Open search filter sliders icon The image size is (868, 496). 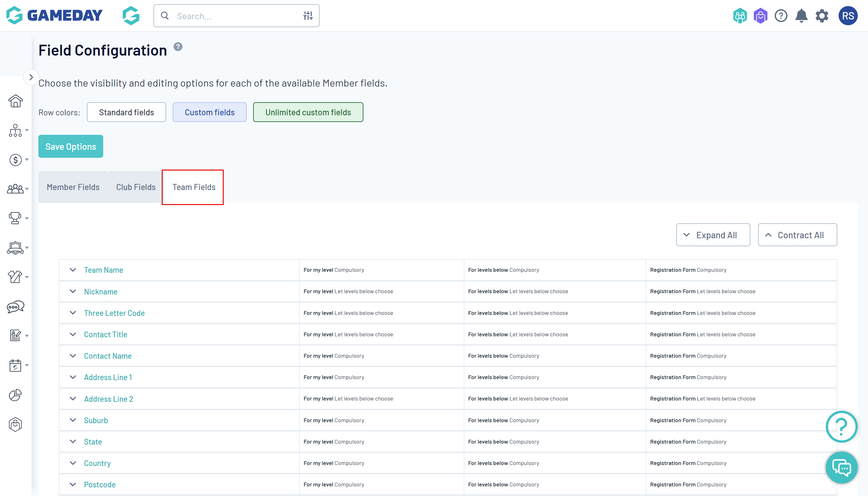[308, 16]
